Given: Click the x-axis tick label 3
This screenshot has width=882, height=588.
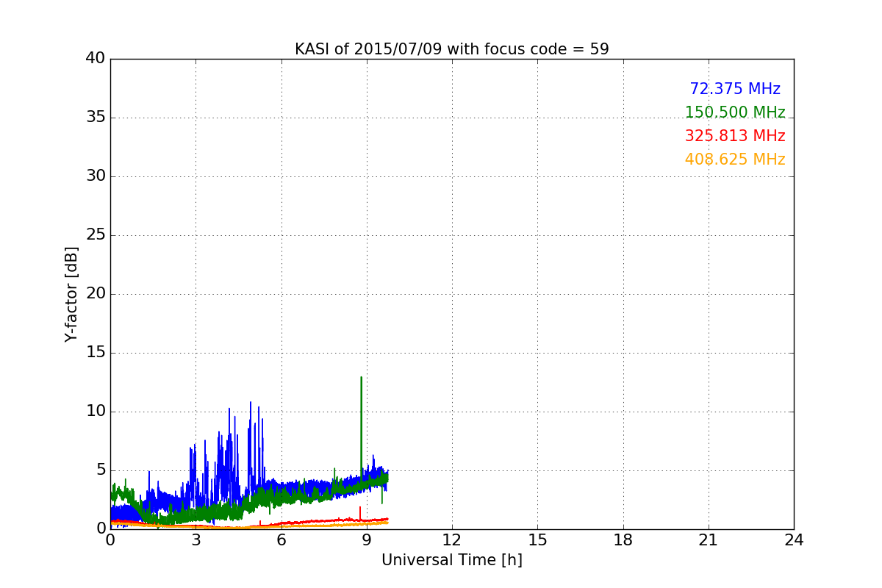Looking at the screenshot, I should pyautogui.click(x=196, y=540).
